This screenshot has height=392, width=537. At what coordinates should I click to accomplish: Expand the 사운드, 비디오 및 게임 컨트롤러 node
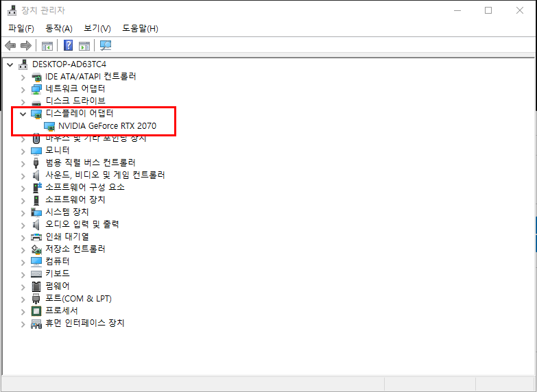[x=23, y=176]
